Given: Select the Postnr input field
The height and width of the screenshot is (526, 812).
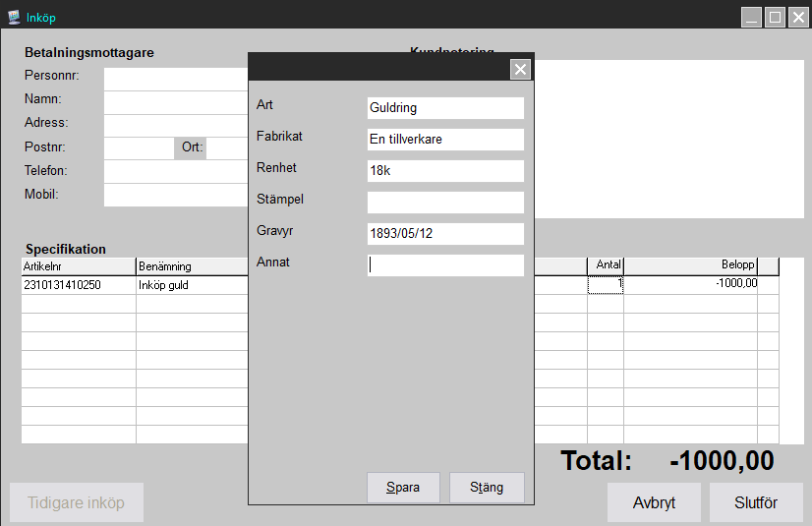Looking at the screenshot, I should [x=138, y=148].
